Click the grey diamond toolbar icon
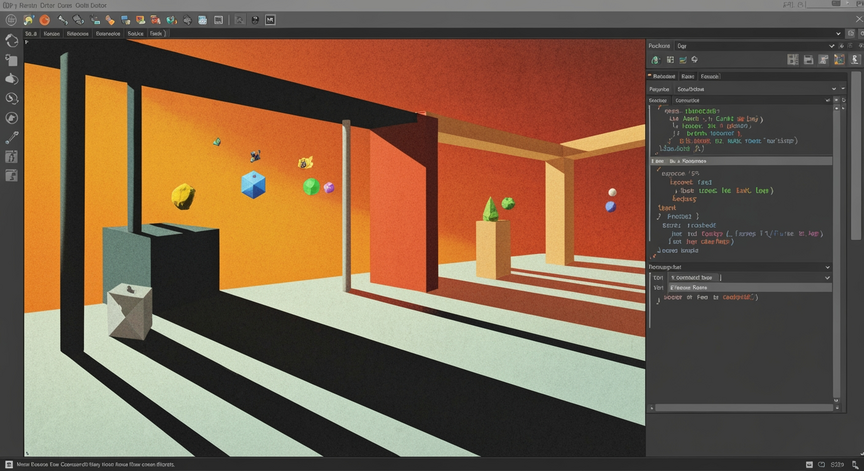This screenshot has width=864, height=471. click(187, 20)
